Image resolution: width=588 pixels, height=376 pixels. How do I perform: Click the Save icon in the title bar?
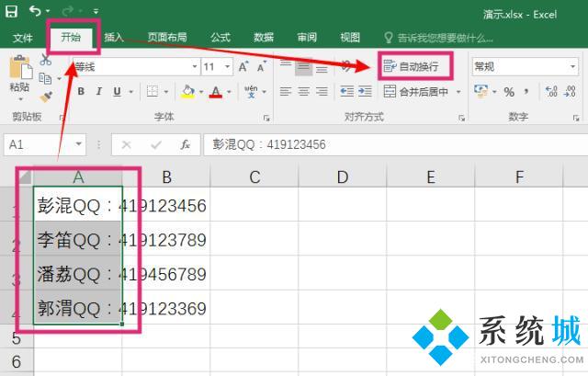coord(11,12)
